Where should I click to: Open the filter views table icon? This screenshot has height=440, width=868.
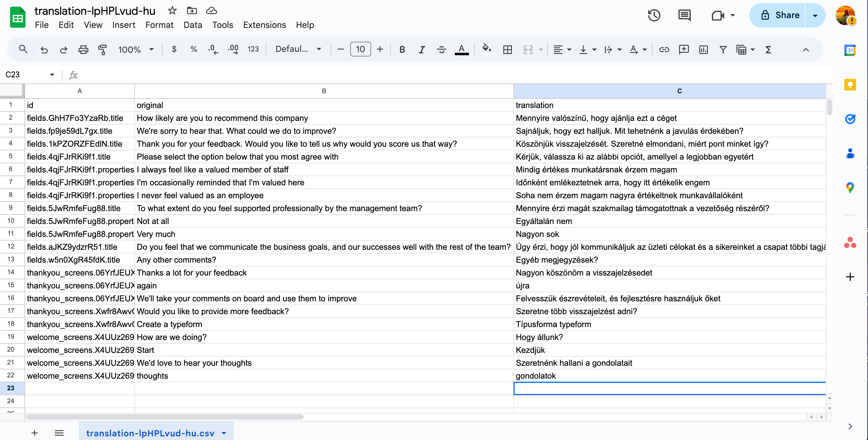click(741, 50)
